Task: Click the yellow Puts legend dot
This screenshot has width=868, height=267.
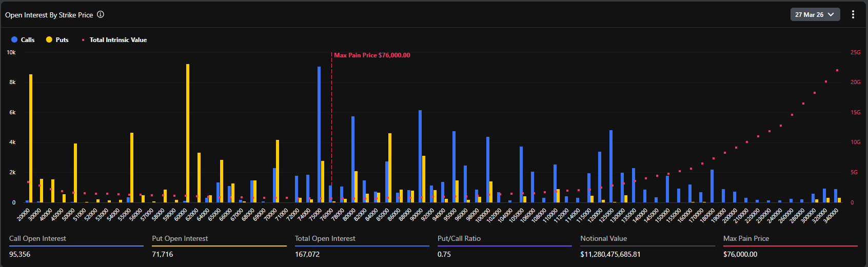Action: point(49,39)
